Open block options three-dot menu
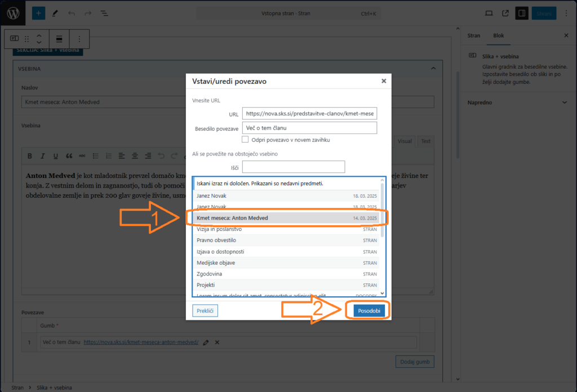Image resolution: width=577 pixels, height=392 pixels. (79, 39)
